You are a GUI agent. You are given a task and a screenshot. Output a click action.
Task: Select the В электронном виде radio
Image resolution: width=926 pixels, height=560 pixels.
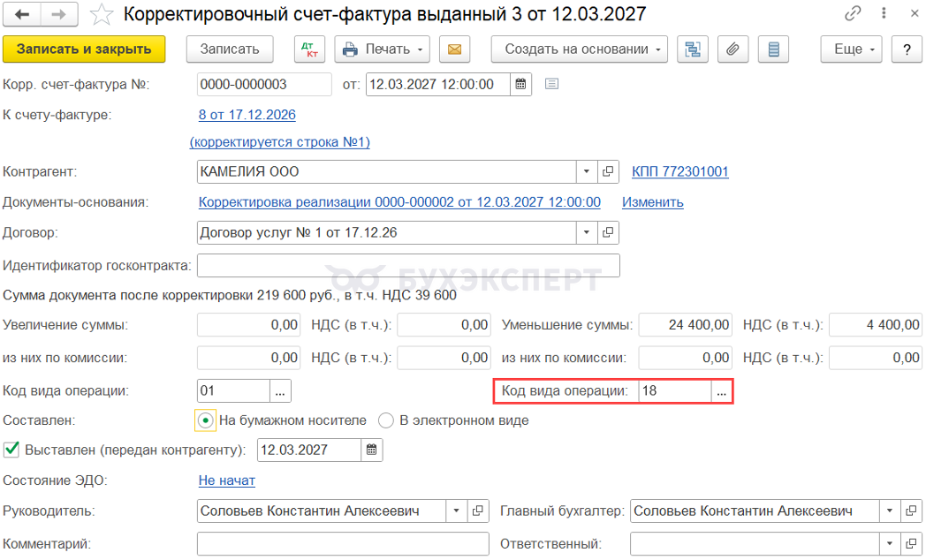tap(385, 420)
